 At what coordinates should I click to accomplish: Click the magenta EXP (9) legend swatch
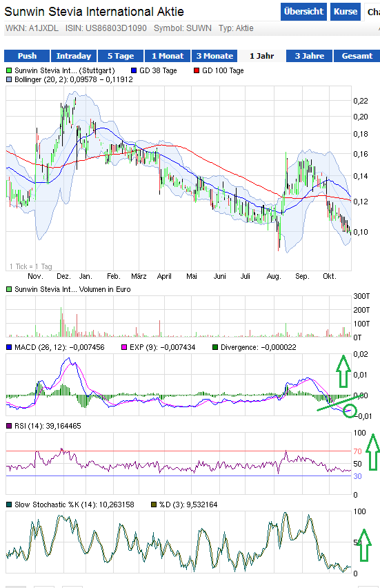tap(124, 347)
